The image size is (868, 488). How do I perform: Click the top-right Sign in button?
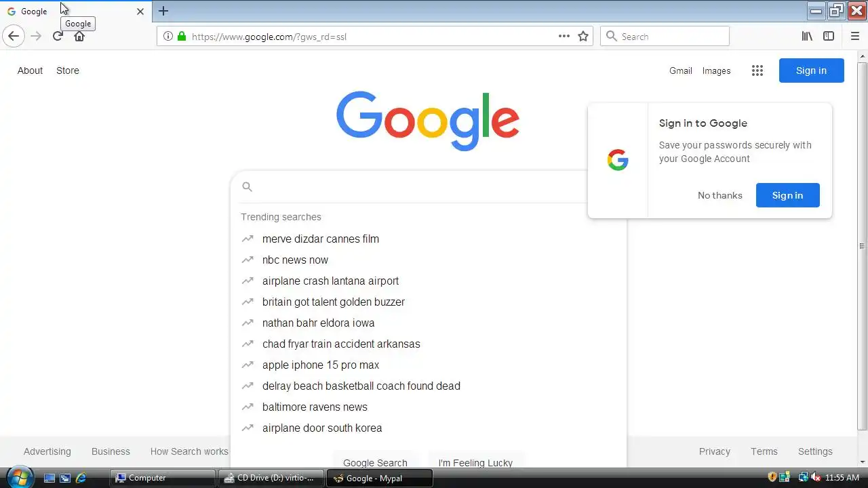(811, 70)
